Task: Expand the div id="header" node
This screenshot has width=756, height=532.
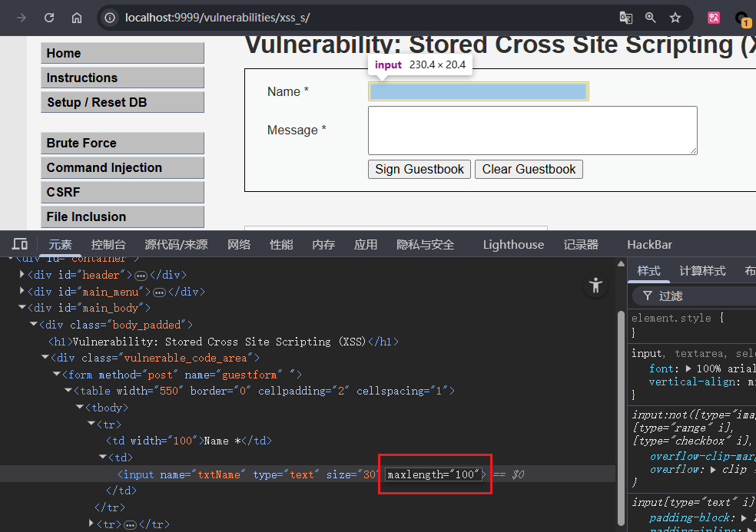Action: click(x=23, y=275)
